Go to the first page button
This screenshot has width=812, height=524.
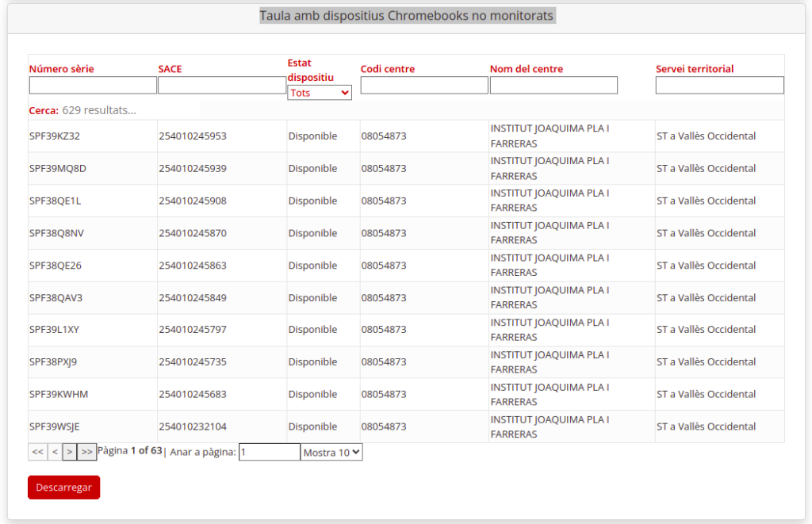[37, 452]
